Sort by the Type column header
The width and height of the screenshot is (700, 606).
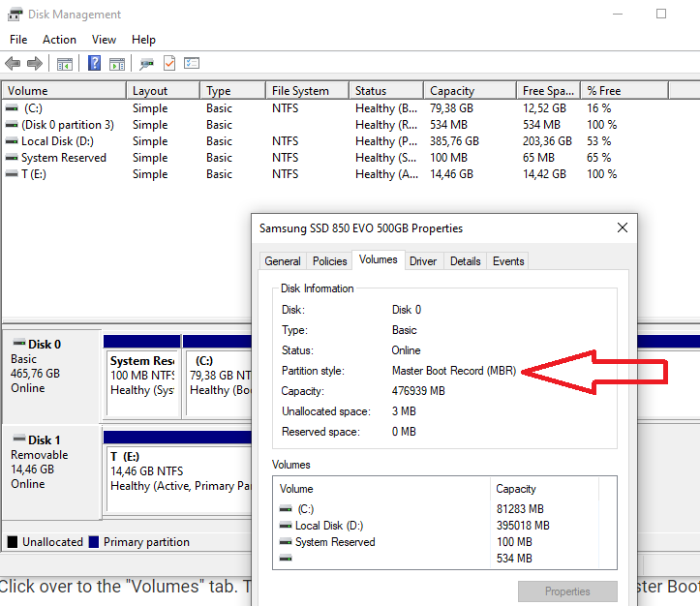click(x=232, y=91)
